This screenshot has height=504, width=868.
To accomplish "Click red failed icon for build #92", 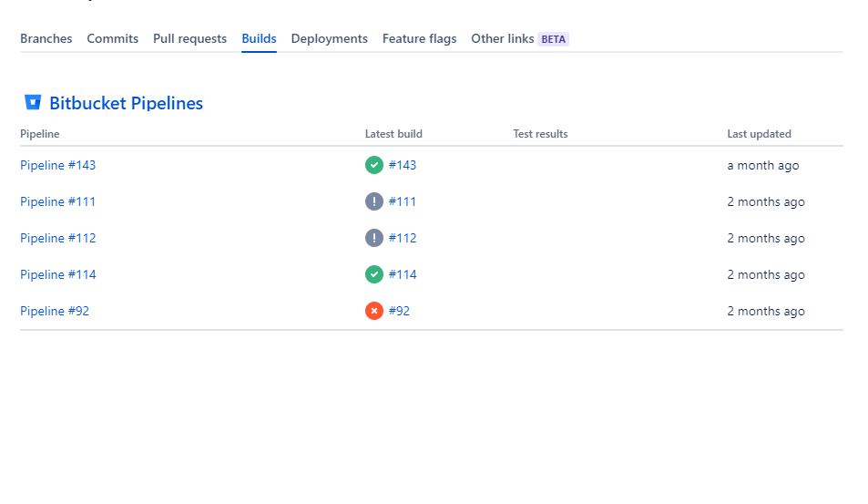I will 374,312.
